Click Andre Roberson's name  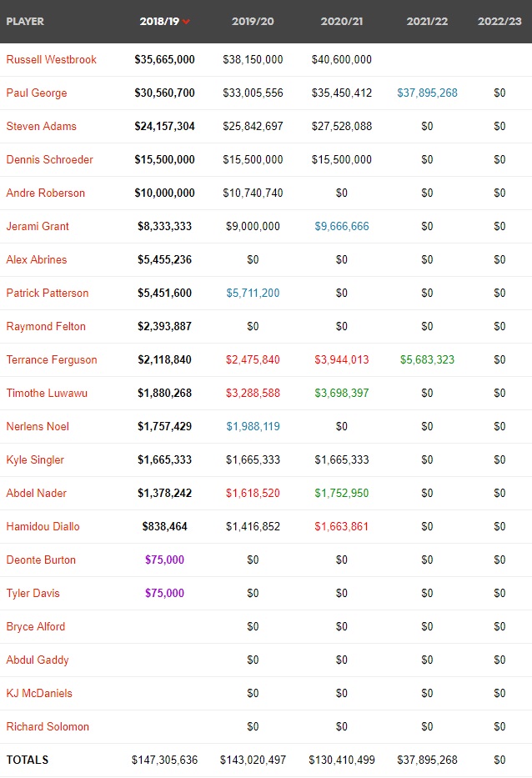point(45,193)
